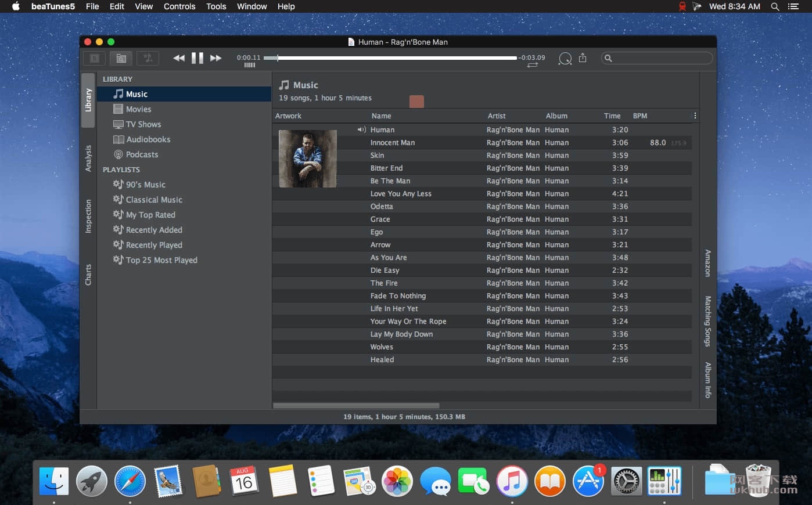Open the My Top Rated playlist
The image size is (812, 505).
pos(184,215)
